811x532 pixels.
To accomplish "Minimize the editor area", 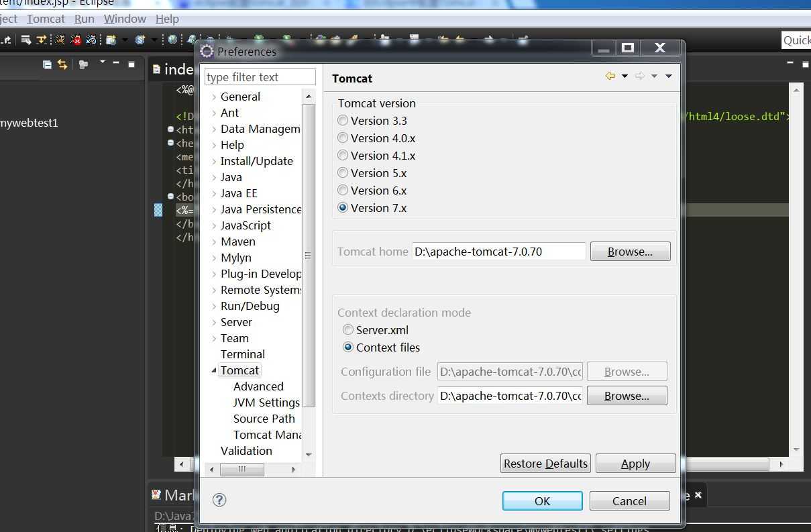I will (x=789, y=63).
